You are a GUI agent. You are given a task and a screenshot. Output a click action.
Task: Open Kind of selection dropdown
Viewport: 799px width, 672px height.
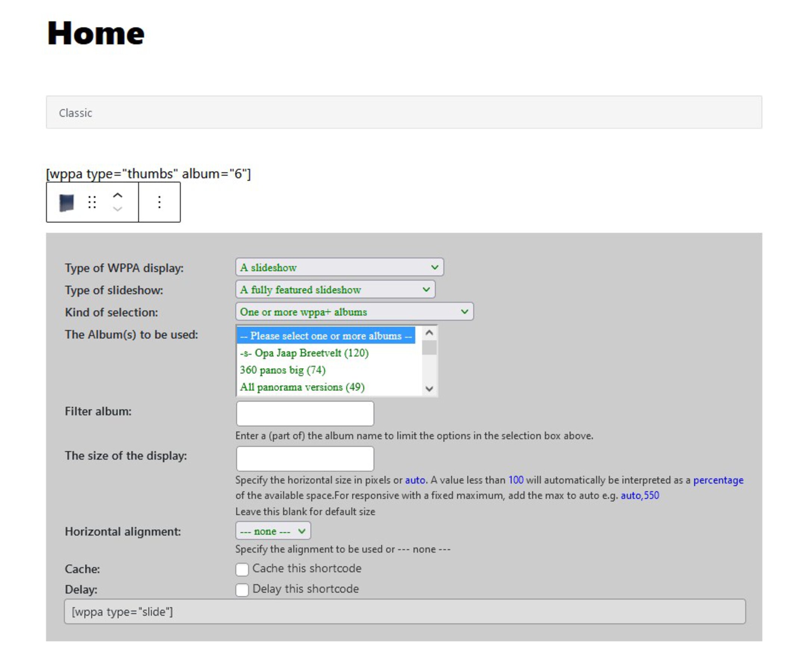[x=354, y=312]
